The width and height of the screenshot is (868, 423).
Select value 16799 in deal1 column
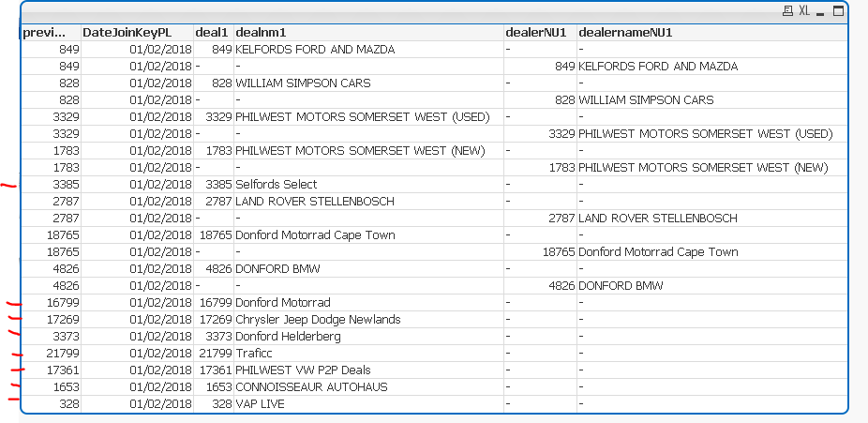click(x=216, y=302)
